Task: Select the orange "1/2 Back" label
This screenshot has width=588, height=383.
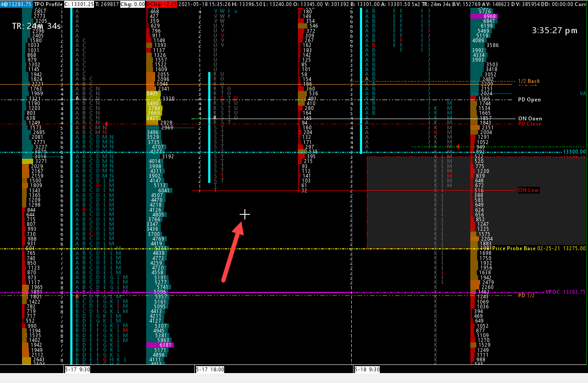Action: 529,81
